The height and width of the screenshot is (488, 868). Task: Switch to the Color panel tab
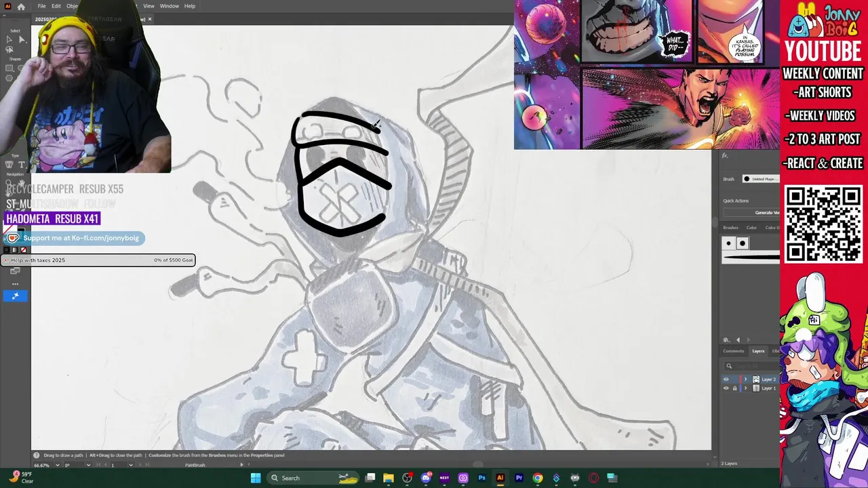coord(751,228)
